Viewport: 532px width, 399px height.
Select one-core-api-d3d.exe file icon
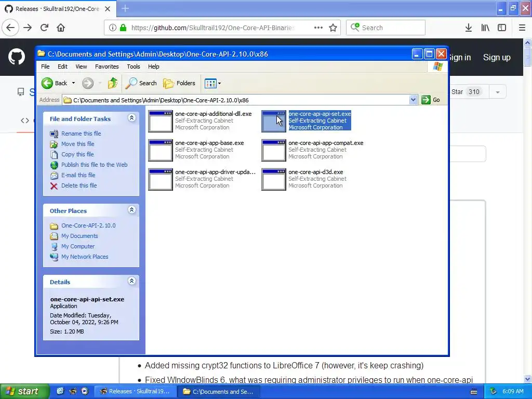(x=274, y=179)
